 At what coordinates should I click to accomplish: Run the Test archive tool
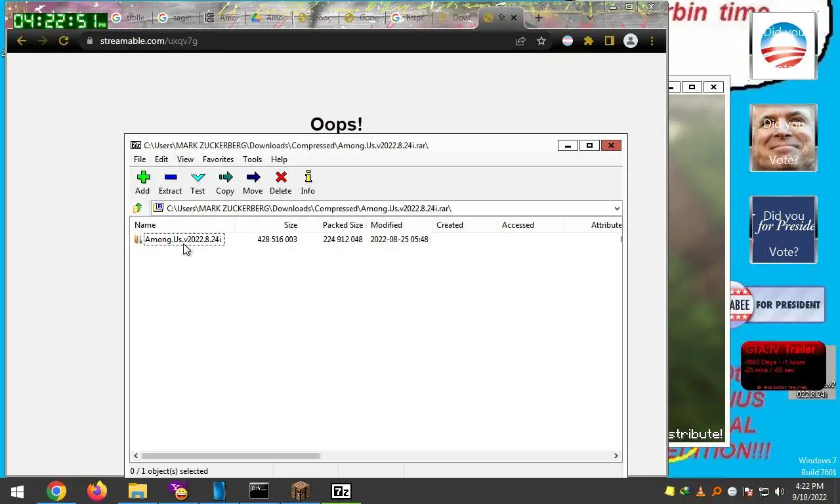[x=198, y=182]
